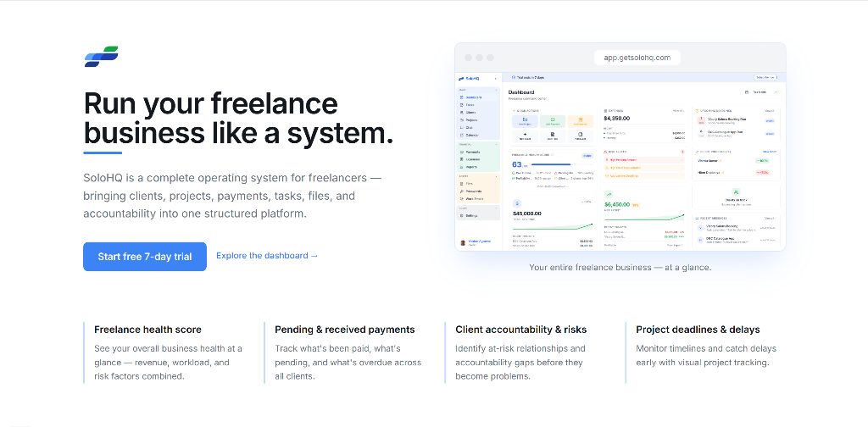Click "Track what's been paid" description
The image size is (868, 427).
(348, 363)
